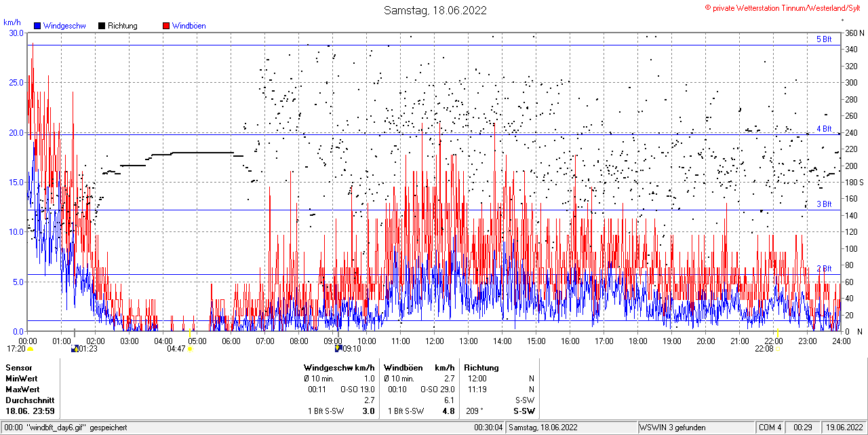Click the 180 S label on right axis
This screenshot has height=435, width=868.
click(854, 182)
